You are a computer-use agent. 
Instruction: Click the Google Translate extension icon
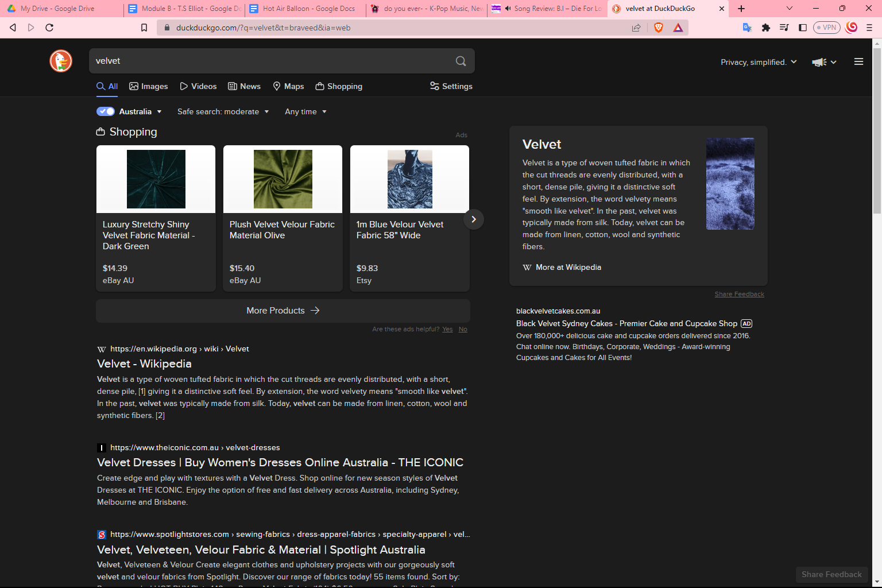[x=747, y=28]
